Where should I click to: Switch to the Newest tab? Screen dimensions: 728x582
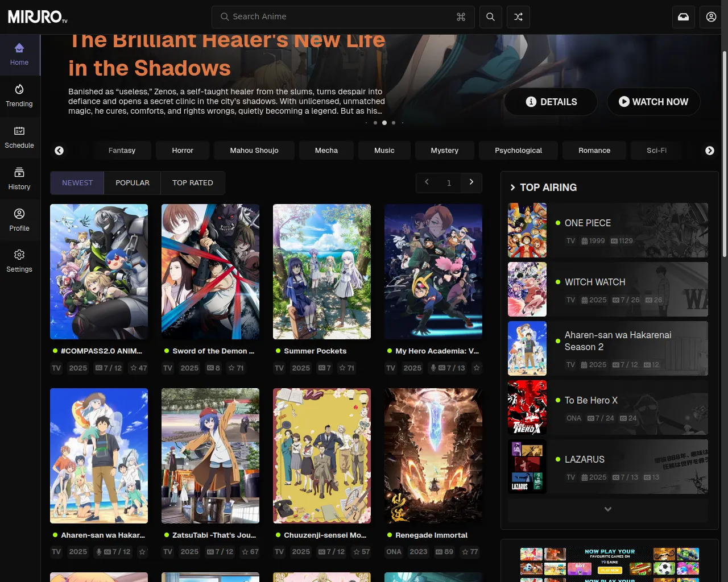coord(77,183)
